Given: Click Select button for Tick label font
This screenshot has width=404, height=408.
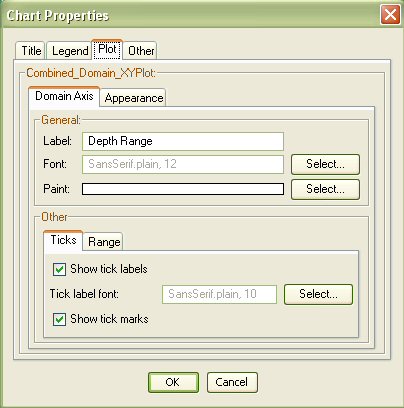Looking at the screenshot, I should 318,294.
